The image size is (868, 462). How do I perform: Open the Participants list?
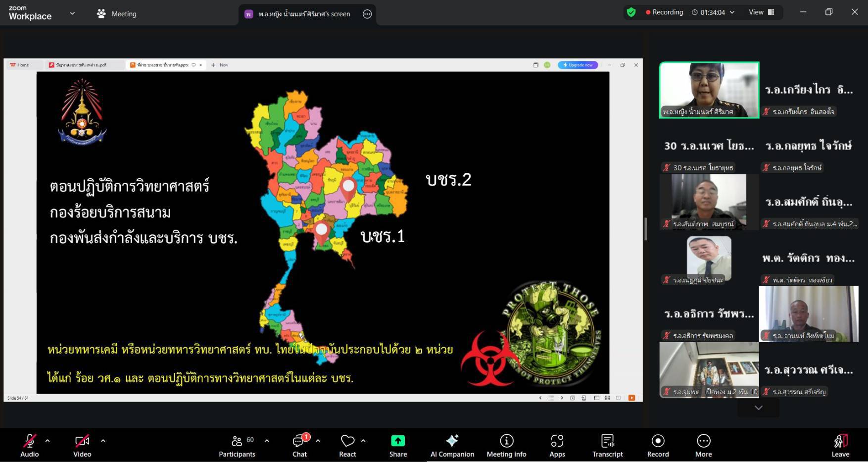point(237,446)
